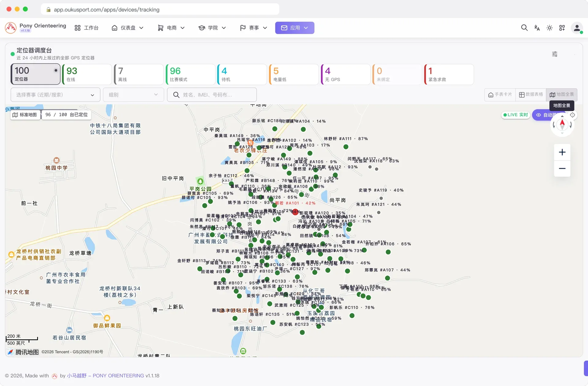Expand the 赛事 events dropdown

254,28
